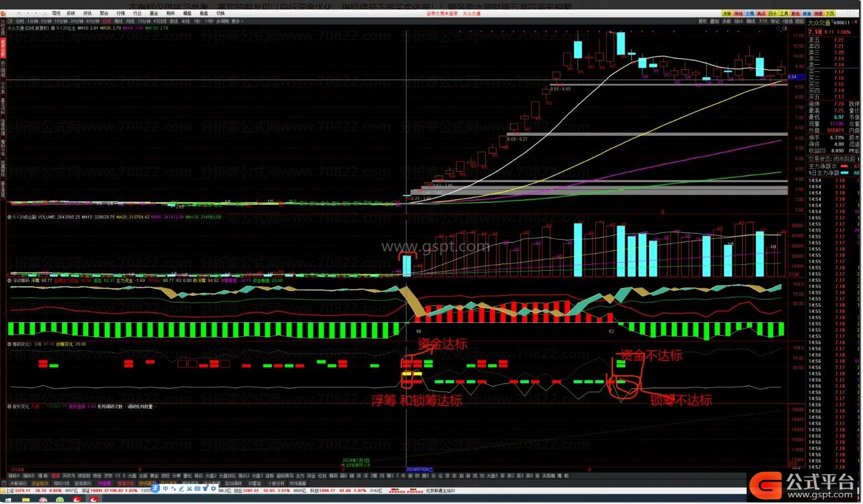Image resolution: width=863 pixels, height=504 pixels.
Task: Click the 2024/07/09 date marker
Action: 420,469
